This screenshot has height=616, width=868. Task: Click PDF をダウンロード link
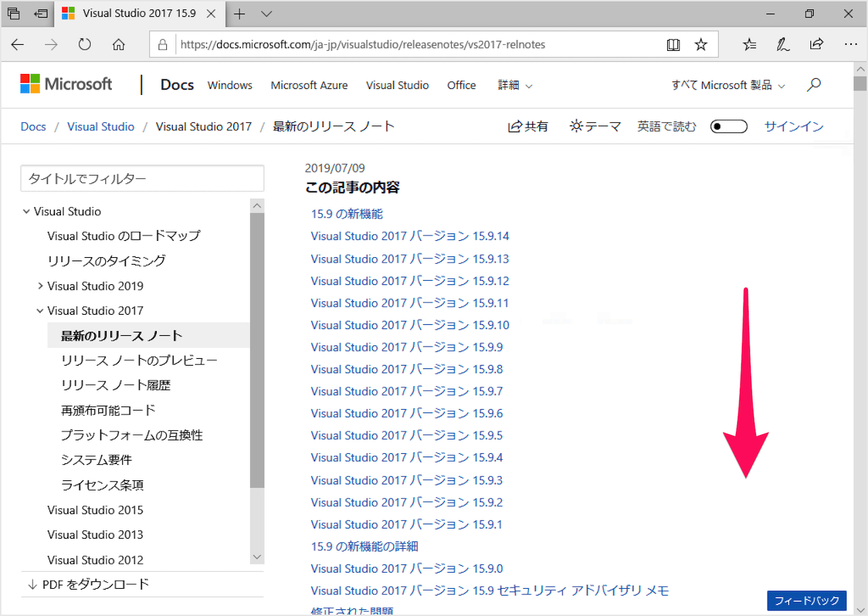88,584
